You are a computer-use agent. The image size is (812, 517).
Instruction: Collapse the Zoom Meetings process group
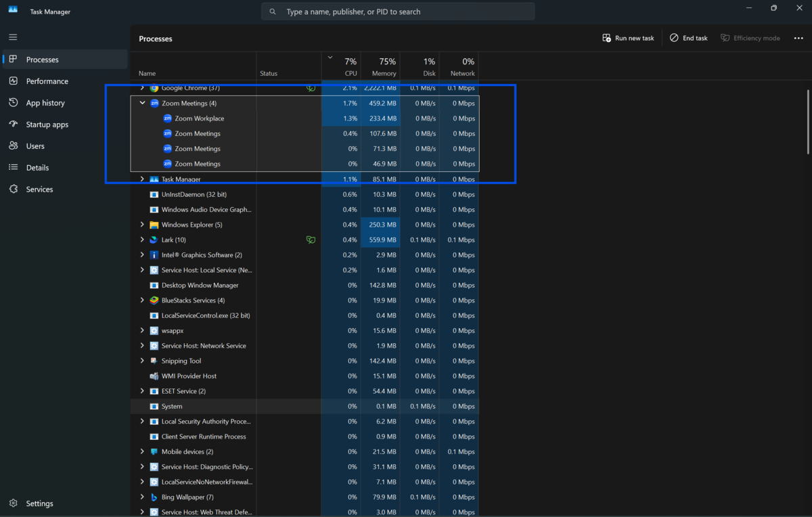click(142, 104)
